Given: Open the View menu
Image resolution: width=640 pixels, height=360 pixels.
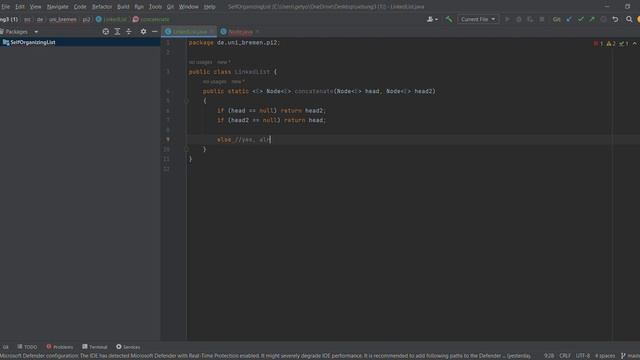Looking at the screenshot, I should tap(36, 7).
